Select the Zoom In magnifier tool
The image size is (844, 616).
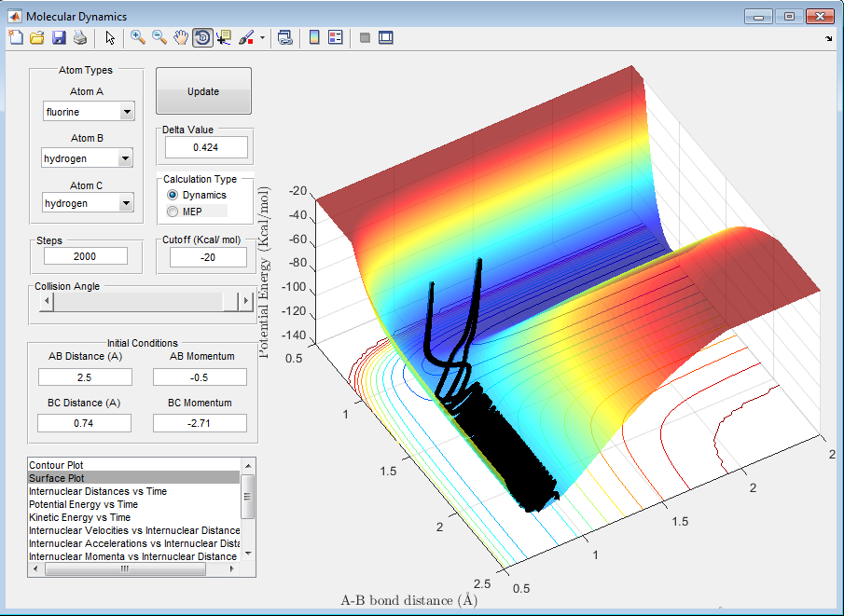pos(138,37)
